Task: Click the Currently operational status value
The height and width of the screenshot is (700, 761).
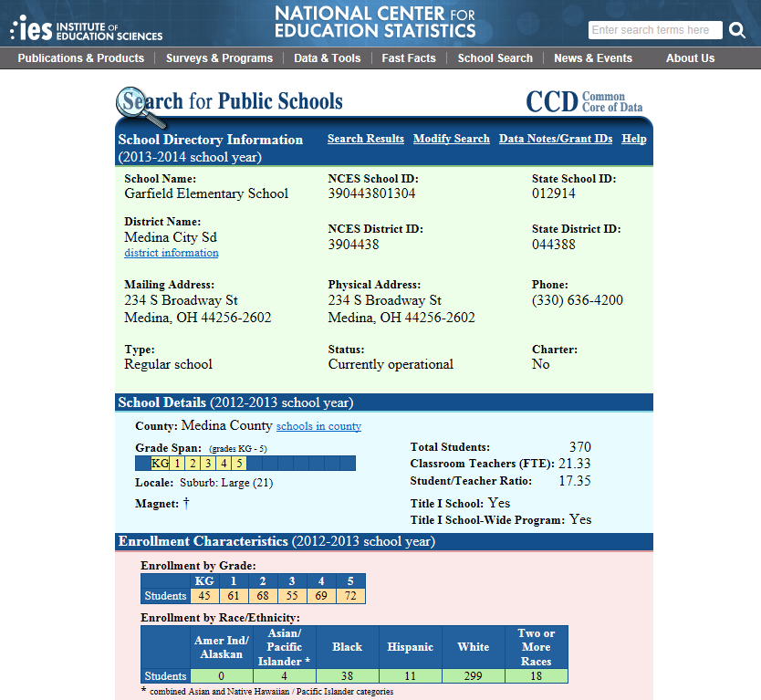Action: pyautogui.click(x=391, y=364)
